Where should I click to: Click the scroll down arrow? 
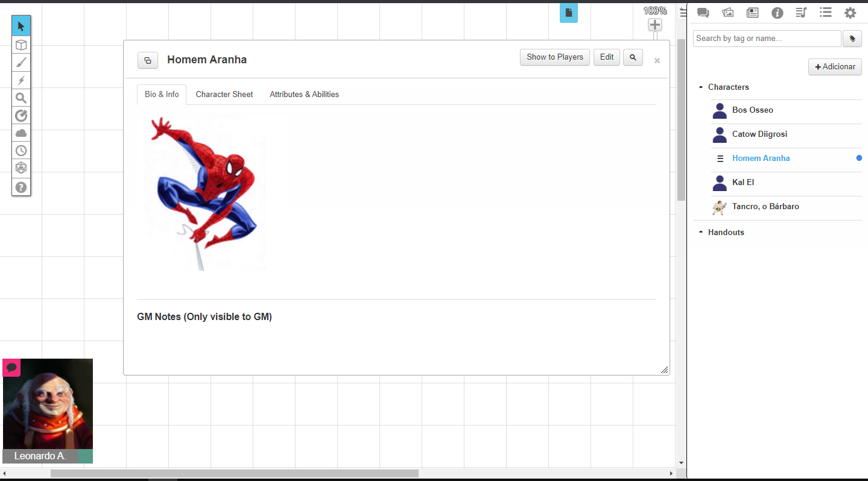681,463
